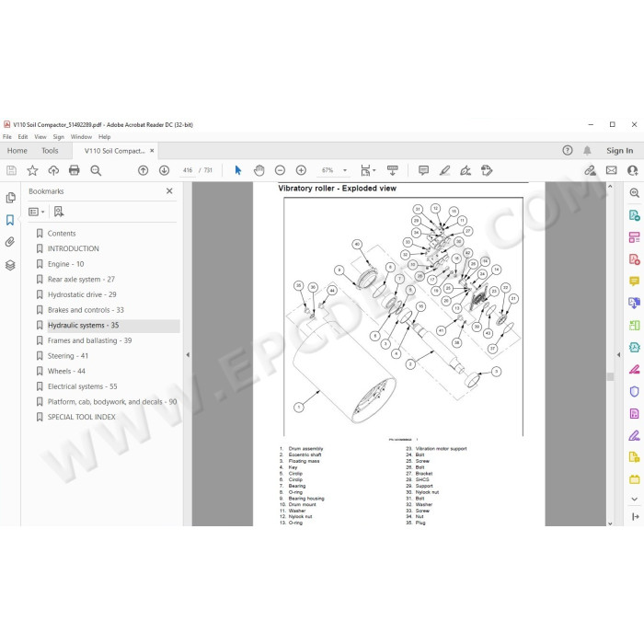
Task: Open Wheels - 44 bookmark
Action: (x=66, y=372)
